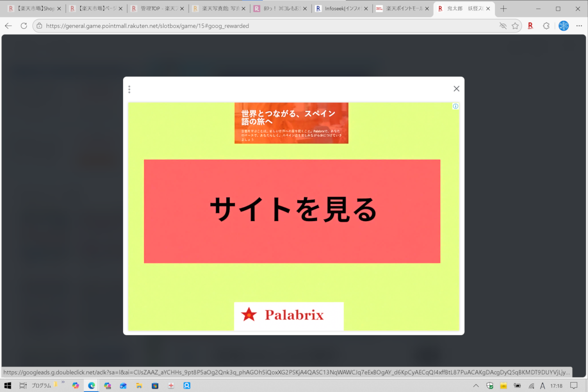
Task: Click the battery tray icon
Action: (517, 386)
